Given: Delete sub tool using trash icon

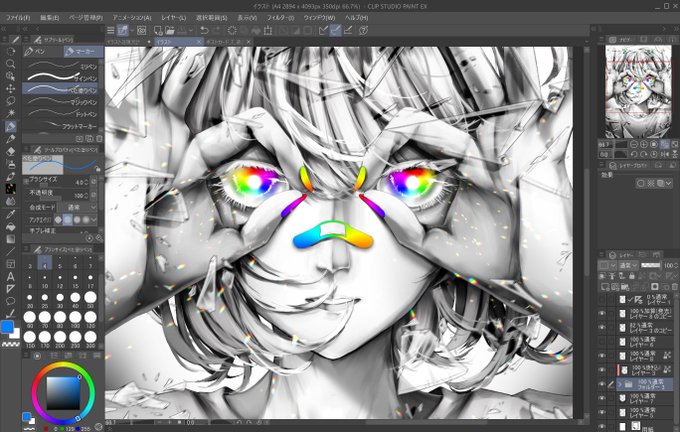Looking at the screenshot, I should tap(99, 139).
